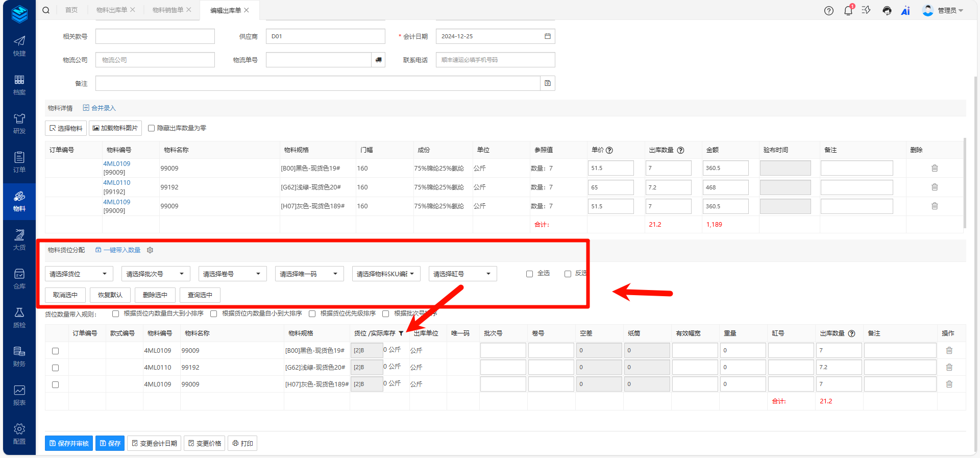Image resolution: width=980 pixels, height=458 pixels.
Task: Click the 选择物料 button
Action: point(66,128)
